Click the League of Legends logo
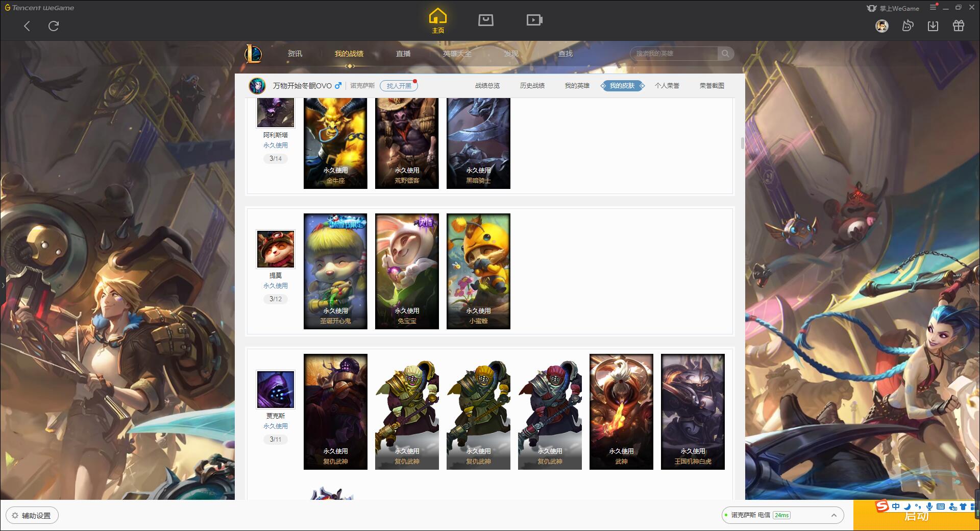 [254, 54]
